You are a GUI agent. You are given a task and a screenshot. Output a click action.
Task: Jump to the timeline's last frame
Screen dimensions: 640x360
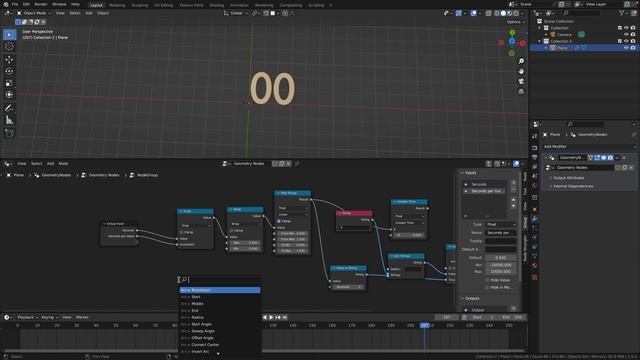(285, 317)
